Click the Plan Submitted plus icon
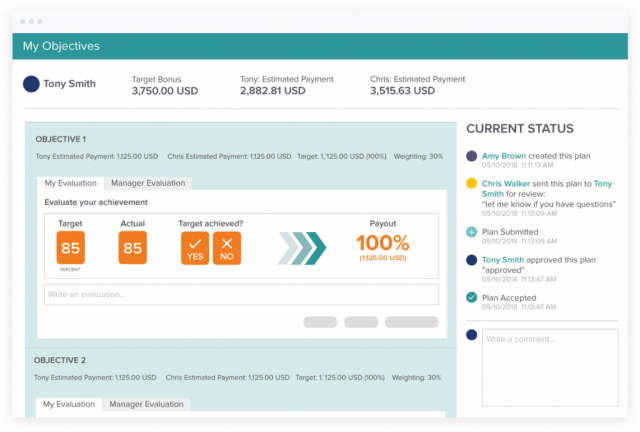This screenshot has width=640, height=432. [x=471, y=232]
